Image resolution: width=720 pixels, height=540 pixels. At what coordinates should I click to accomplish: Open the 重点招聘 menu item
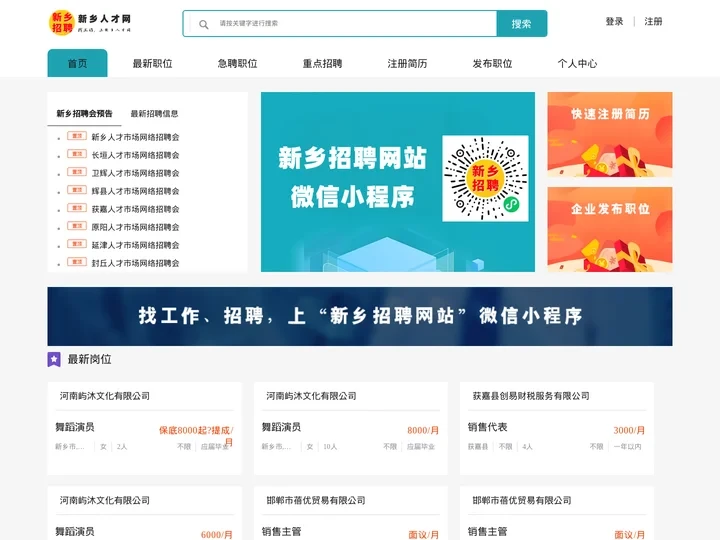click(322, 63)
